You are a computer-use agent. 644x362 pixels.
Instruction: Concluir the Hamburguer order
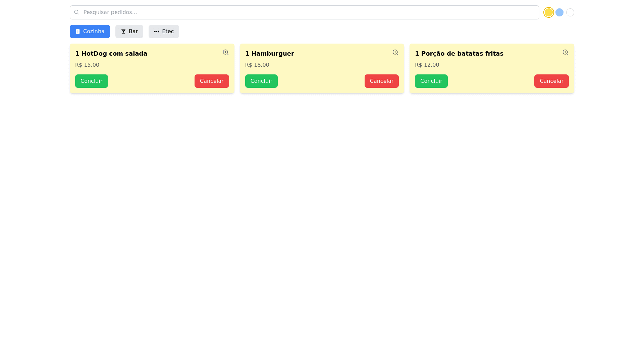pyautogui.click(x=261, y=81)
